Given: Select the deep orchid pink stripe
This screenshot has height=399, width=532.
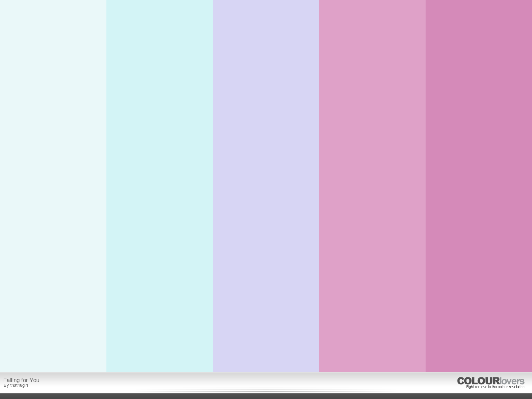Looking at the screenshot, I should 479,186.
